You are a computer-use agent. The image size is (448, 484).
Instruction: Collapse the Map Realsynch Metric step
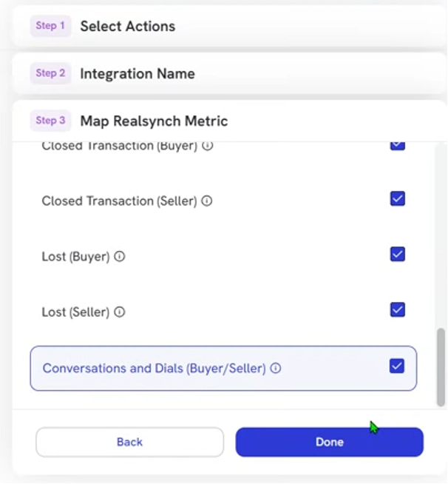228,121
